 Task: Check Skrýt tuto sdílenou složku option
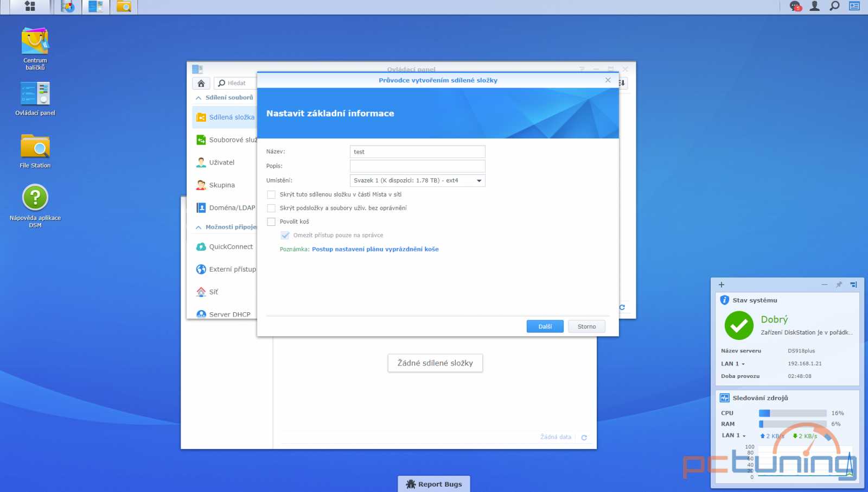[271, 194]
